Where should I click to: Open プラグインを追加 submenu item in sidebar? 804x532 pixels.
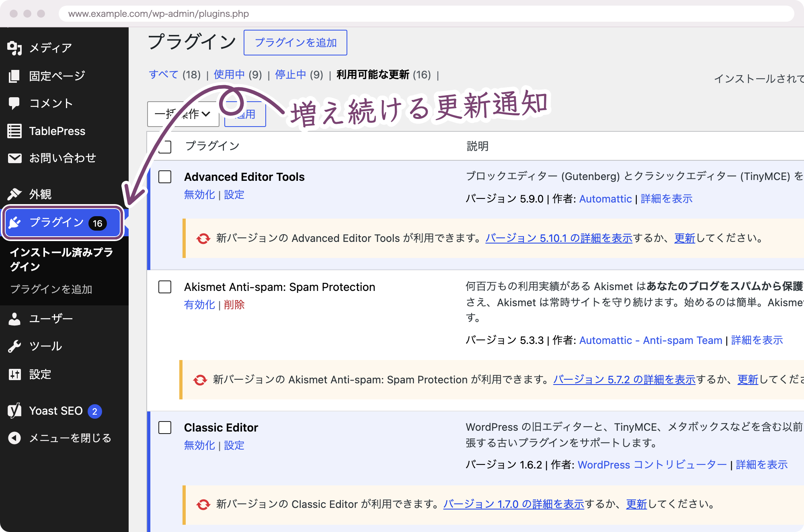tap(51, 289)
